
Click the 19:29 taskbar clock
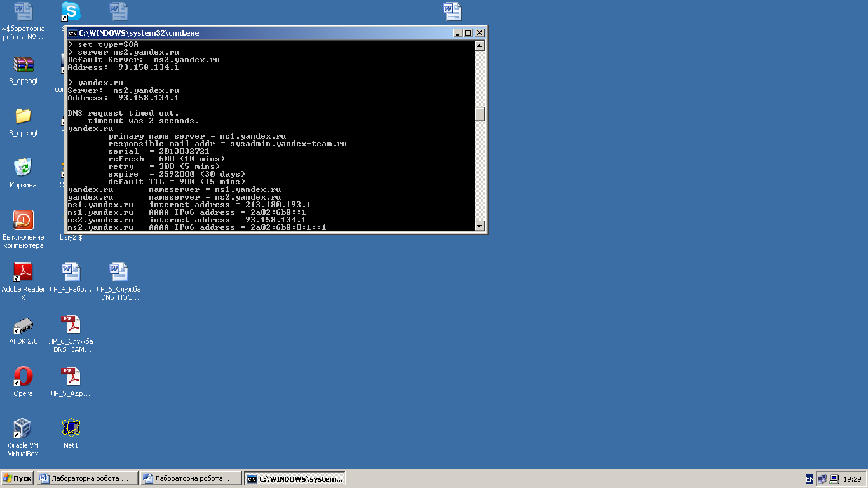click(x=853, y=479)
